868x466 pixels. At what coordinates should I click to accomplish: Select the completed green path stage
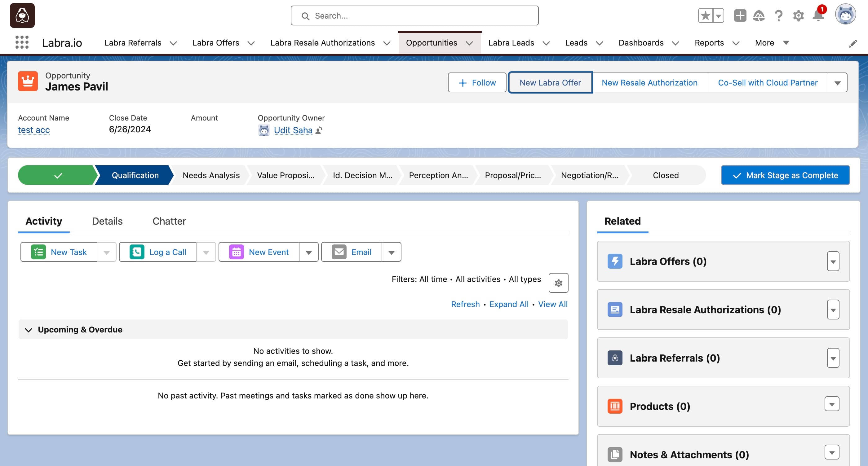click(57, 175)
